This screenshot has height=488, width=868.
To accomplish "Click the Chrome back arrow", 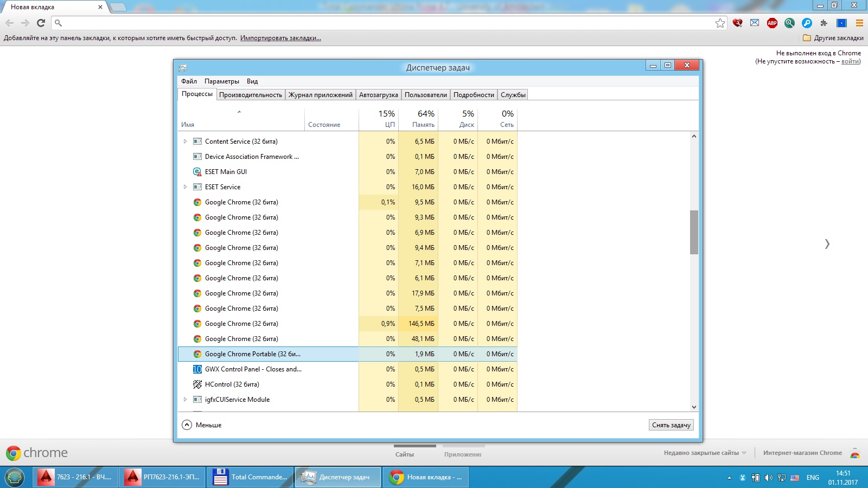I will click(10, 23).
